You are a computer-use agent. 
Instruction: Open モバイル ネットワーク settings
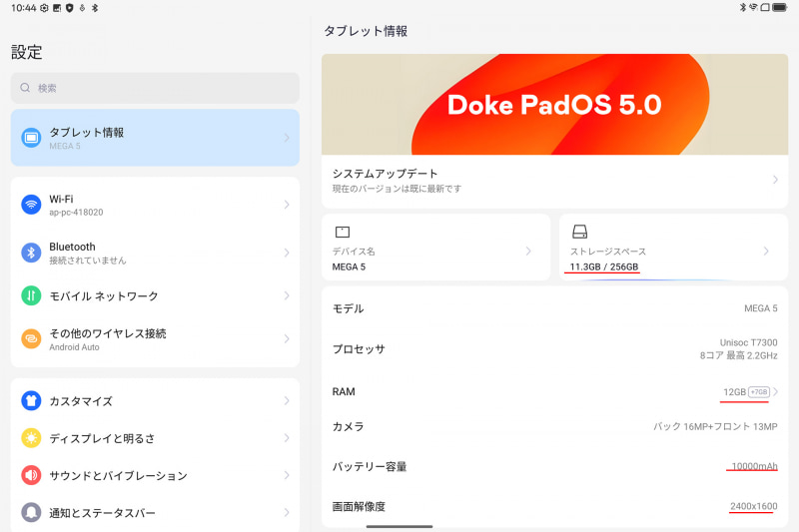[x=155, y=295]
